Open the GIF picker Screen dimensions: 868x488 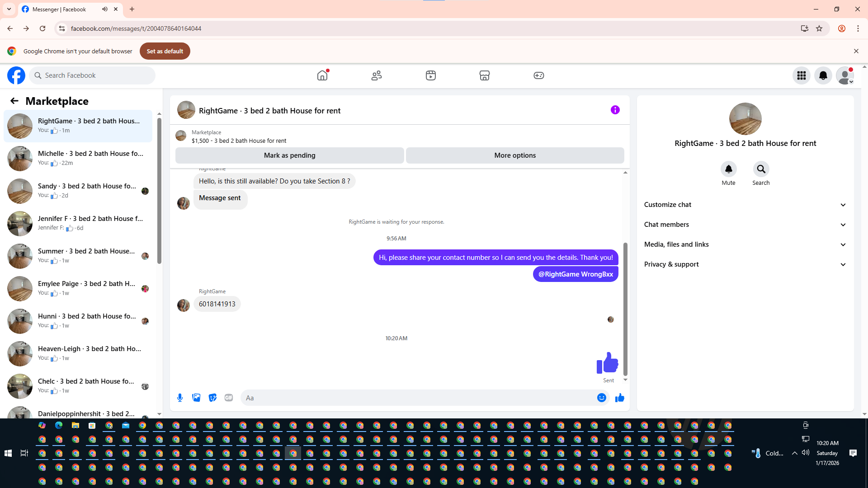(229, 398)
